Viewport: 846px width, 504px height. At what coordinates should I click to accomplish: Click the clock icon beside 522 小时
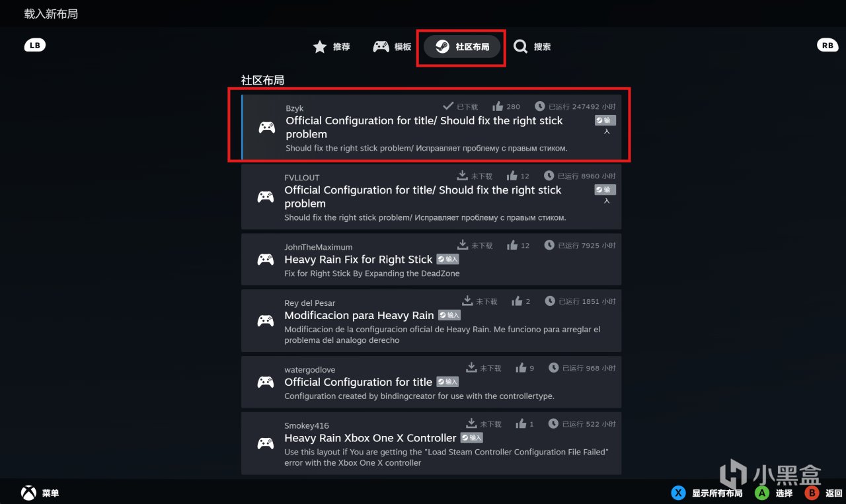(x=554, y=423)
